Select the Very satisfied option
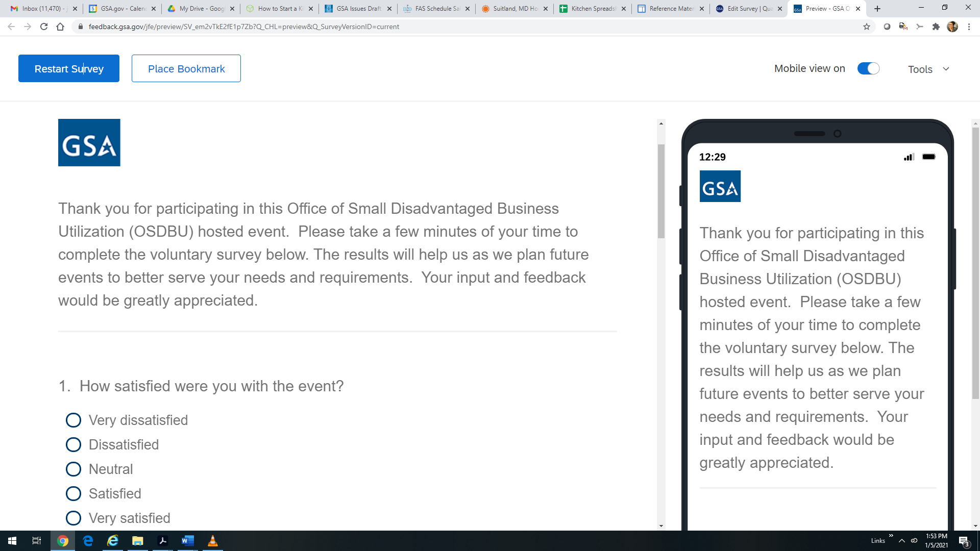The height and width of the screenshot is (551, 980). click(x=73, y=518)
